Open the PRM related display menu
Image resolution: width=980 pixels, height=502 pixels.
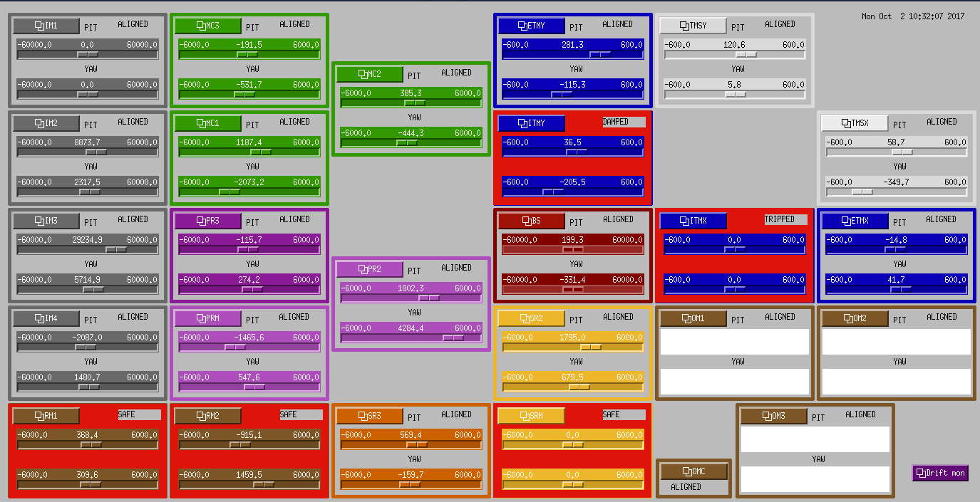point(207,318)
